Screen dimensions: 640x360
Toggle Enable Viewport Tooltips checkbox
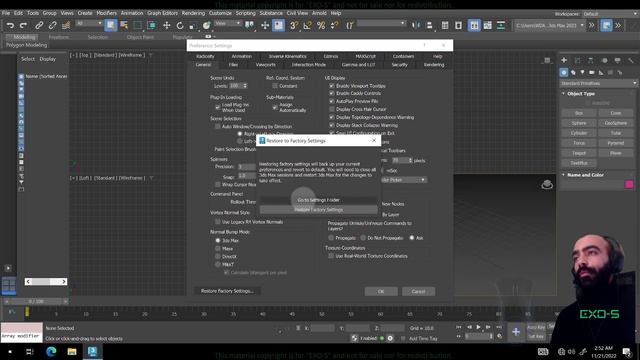coord(332,86)
